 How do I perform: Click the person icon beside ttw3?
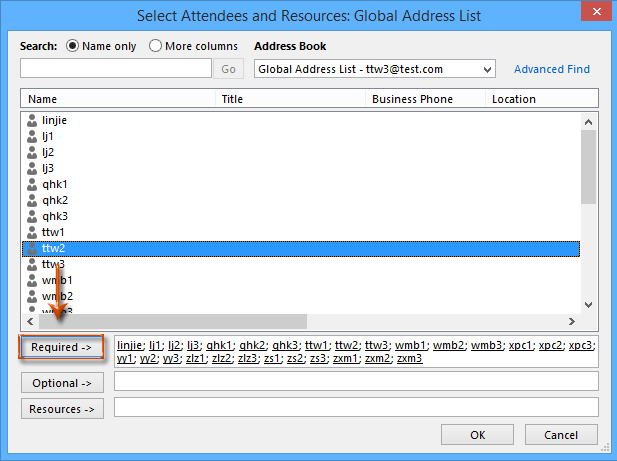(x=32, y=264)
